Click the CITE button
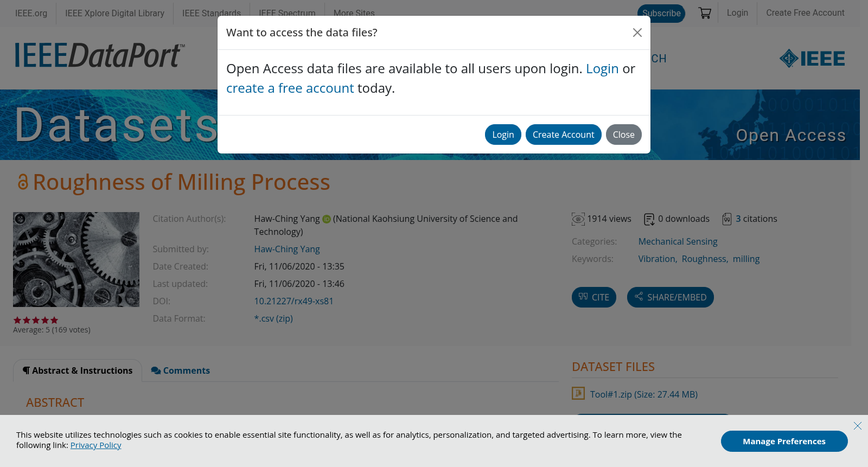The width and height of the screenshot is (868, 467). pos(594,297)
